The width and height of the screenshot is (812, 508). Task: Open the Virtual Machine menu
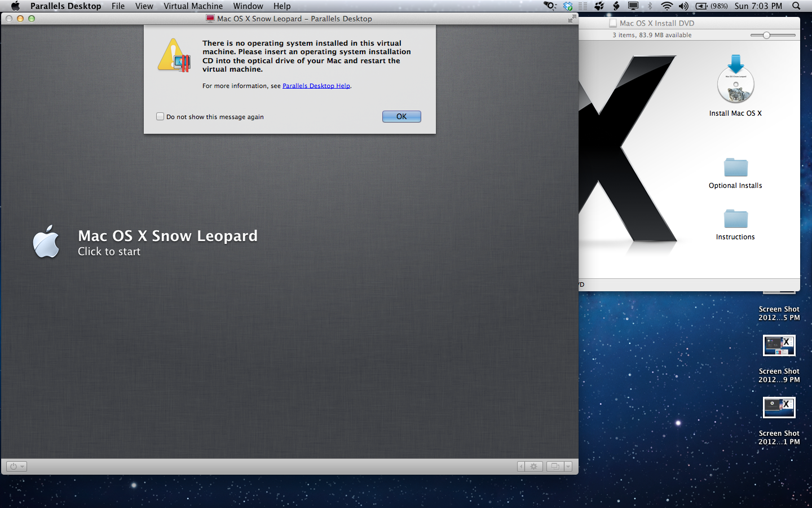click(193, 6)
